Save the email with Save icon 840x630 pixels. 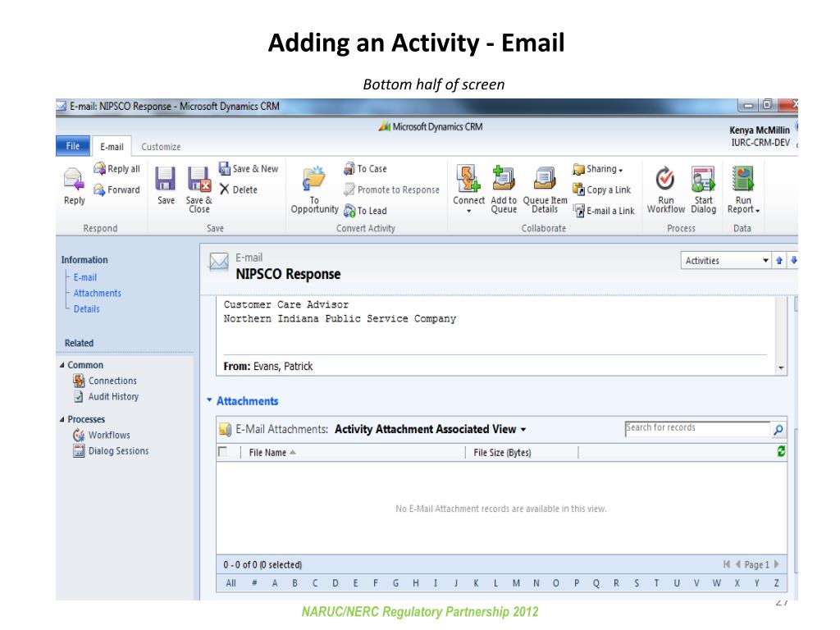[166, 186]
